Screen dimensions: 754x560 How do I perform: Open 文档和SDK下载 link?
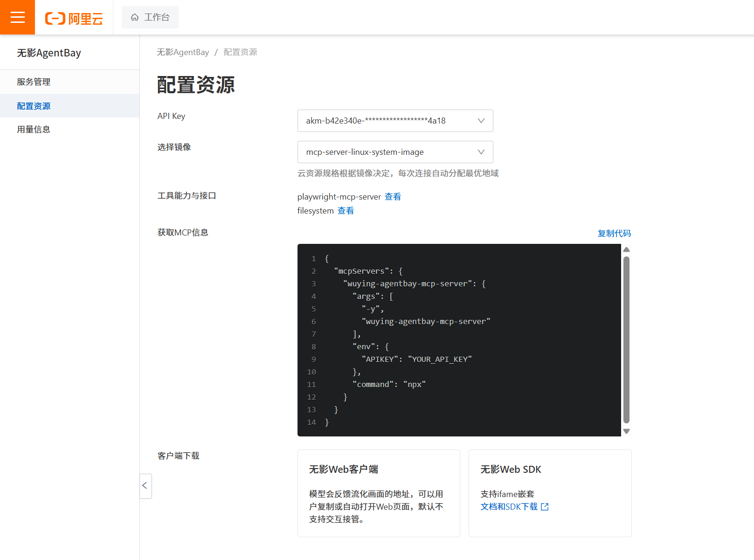coord(509,507)
